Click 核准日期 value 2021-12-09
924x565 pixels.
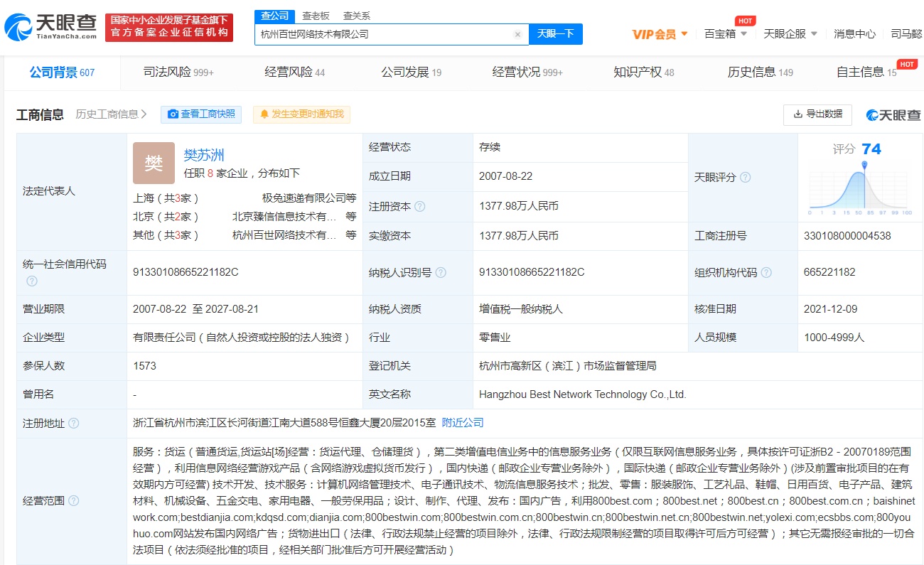(830, 309)
